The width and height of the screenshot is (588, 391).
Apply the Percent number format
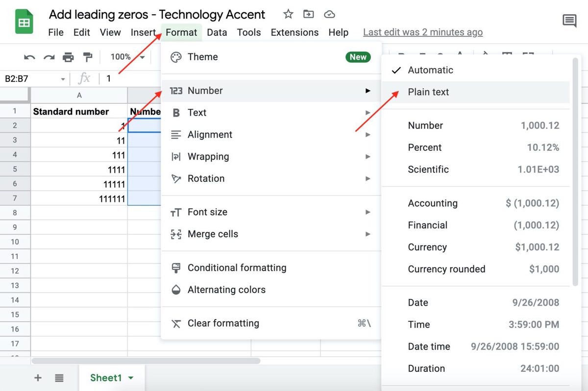pos(424,147)
